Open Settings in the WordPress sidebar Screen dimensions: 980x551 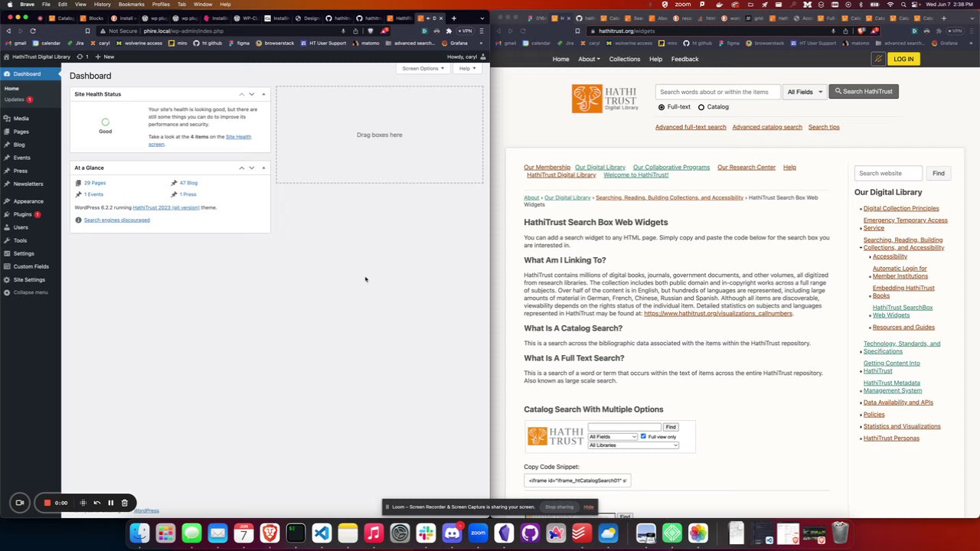click(24, 253)
